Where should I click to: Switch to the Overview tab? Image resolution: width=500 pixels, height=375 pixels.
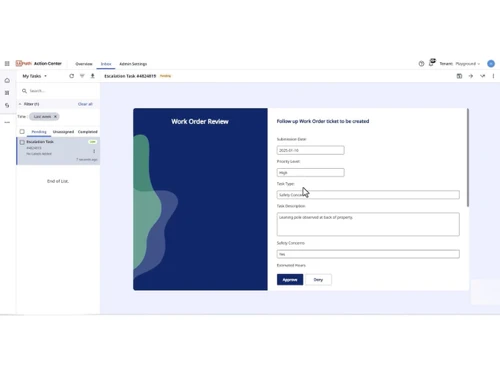[x=84, y=64]
